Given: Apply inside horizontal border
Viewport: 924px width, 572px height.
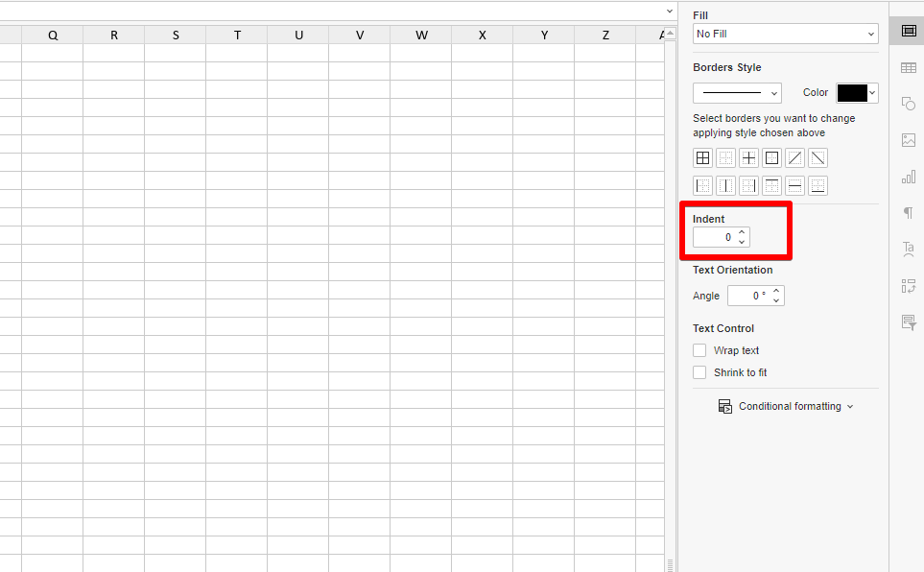Looking at the screenshot, I should [794, 186].
